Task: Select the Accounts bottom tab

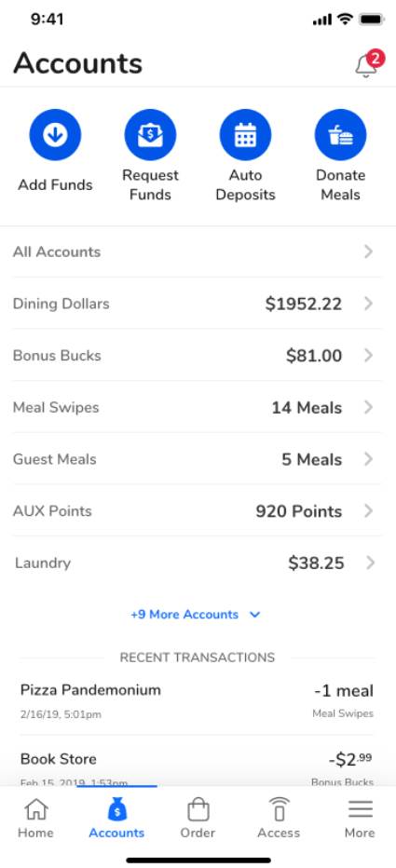Action: pos(116,818)
